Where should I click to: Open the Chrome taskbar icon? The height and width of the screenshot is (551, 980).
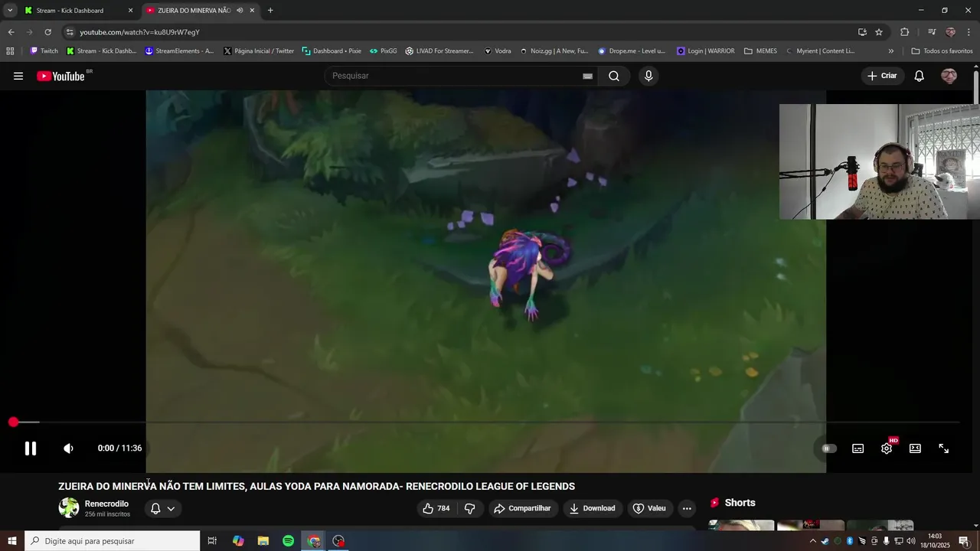point(313,541)
